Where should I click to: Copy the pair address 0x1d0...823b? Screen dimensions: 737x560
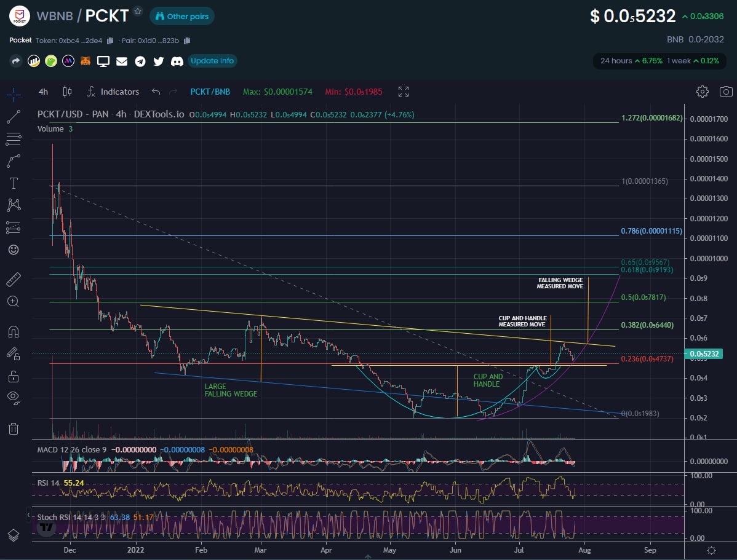187,41
